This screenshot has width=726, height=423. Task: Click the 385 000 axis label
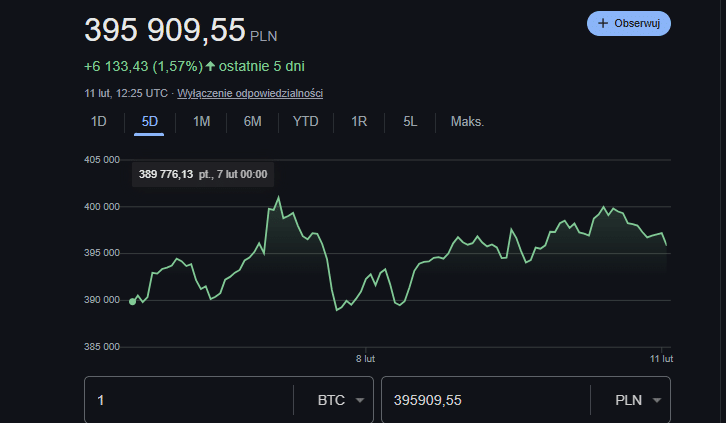[x=102, y=347]
